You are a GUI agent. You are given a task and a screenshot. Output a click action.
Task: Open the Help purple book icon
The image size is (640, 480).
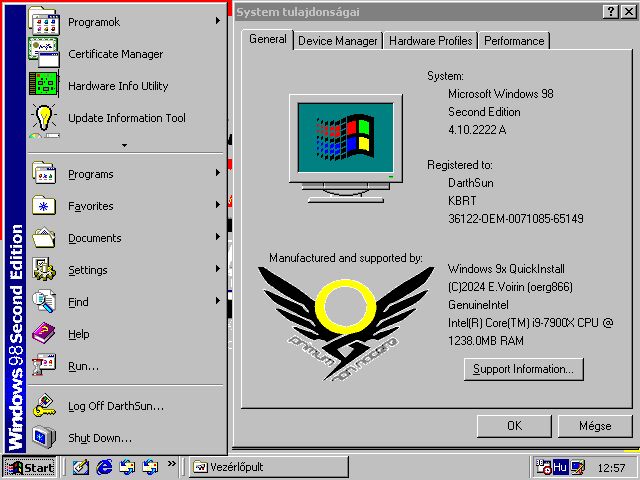(44, 333)
